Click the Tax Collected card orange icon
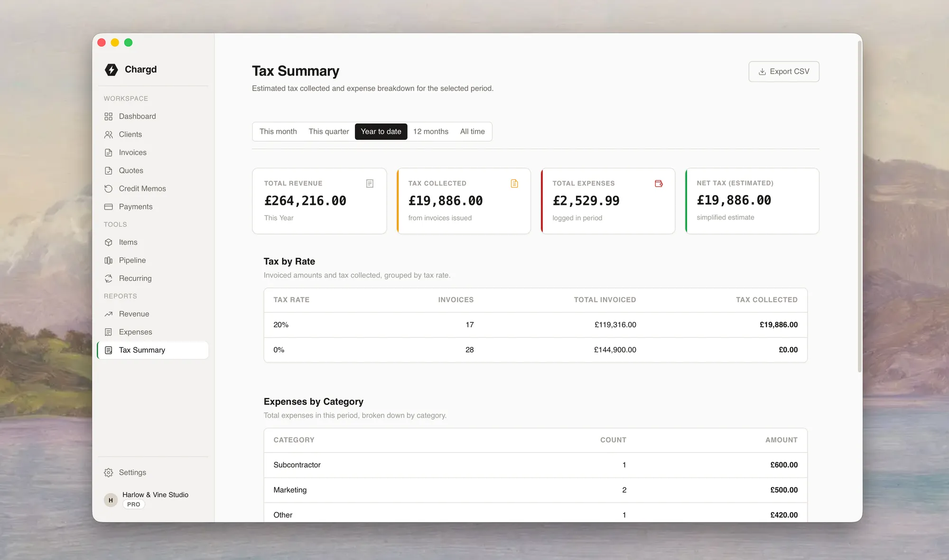 pos(514,184)
